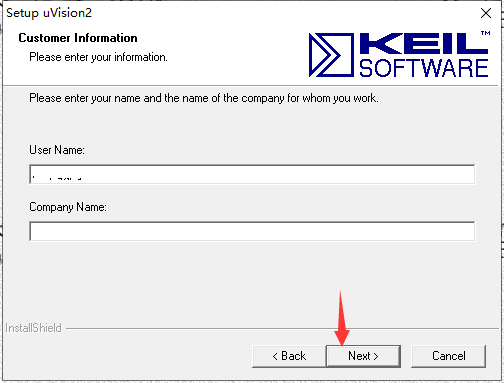Cancel the uVision2 setup
Screen dimensions: 504x383
coord(448,356)
